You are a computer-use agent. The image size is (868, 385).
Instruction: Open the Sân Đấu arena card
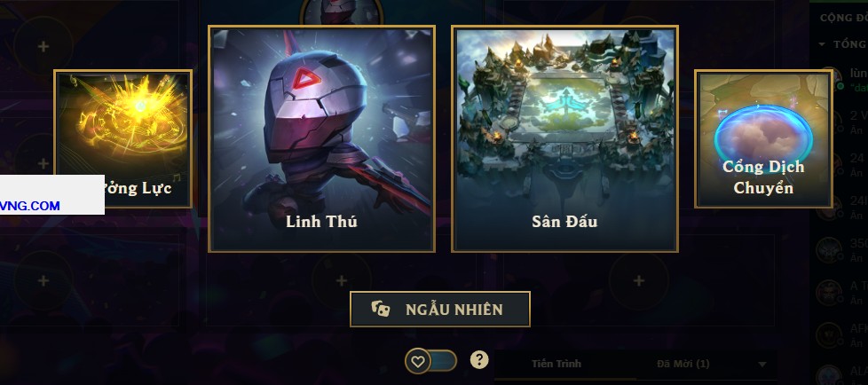pos(565,139)
